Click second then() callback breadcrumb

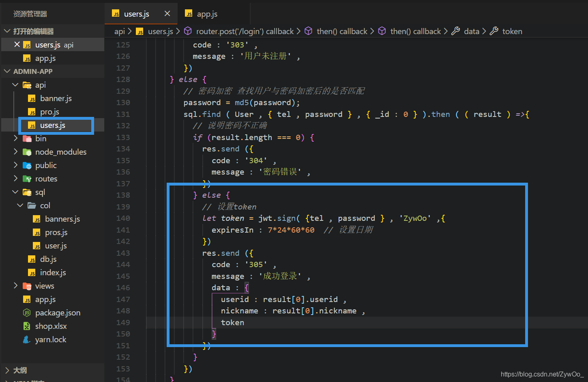click(x=415, y=31)
